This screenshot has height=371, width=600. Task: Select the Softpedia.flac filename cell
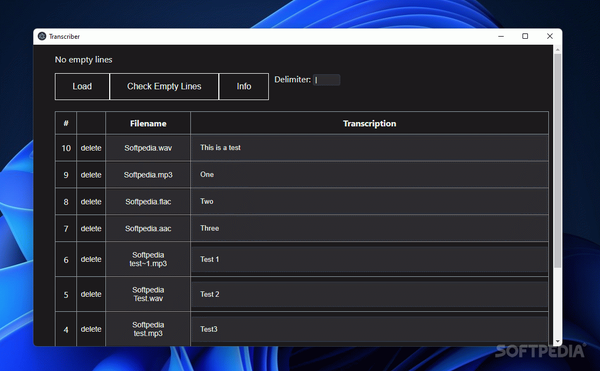pos(148,202)
